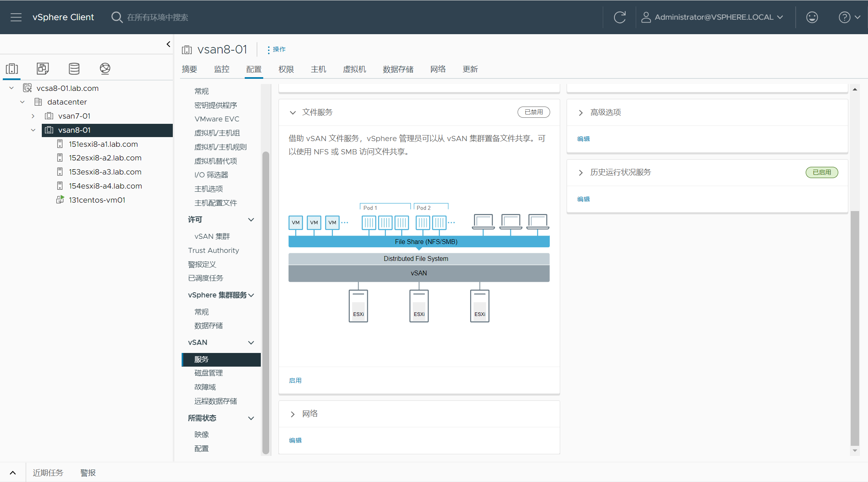Collapse the 文件服务 card
The image size is (868, 482).
293,113
